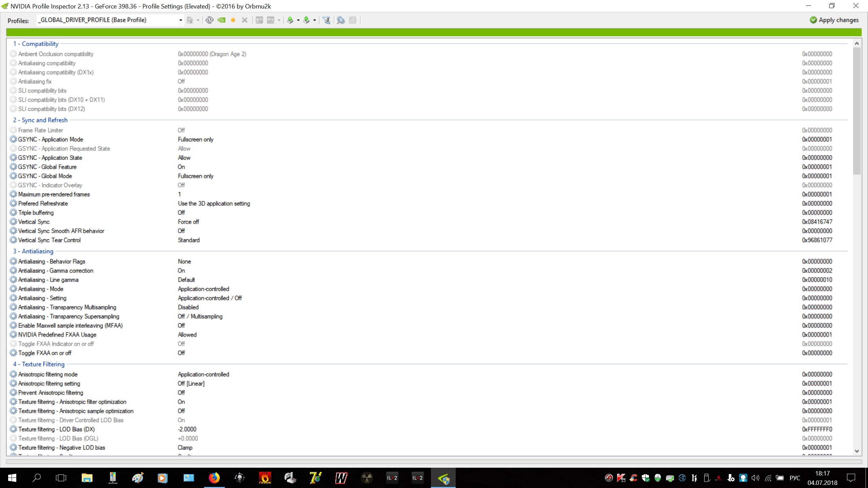Select the Prefered Refreshrate setting
Viewport: 868px width, 488px height.
[429, 203]
